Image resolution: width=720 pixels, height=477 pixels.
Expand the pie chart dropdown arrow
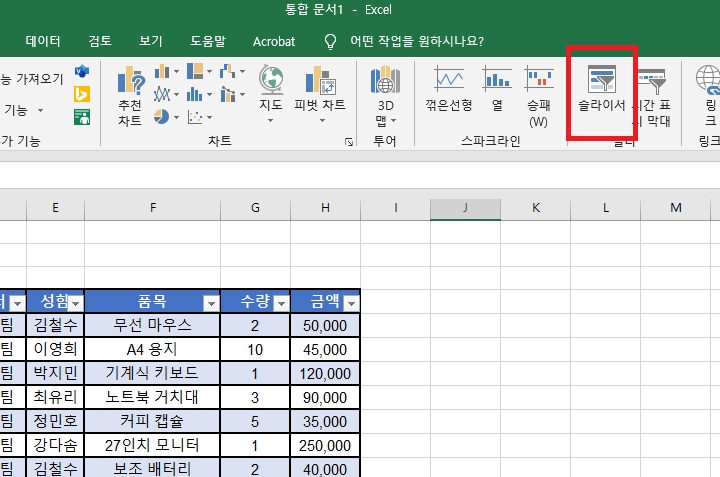click(x=176, y=118)
